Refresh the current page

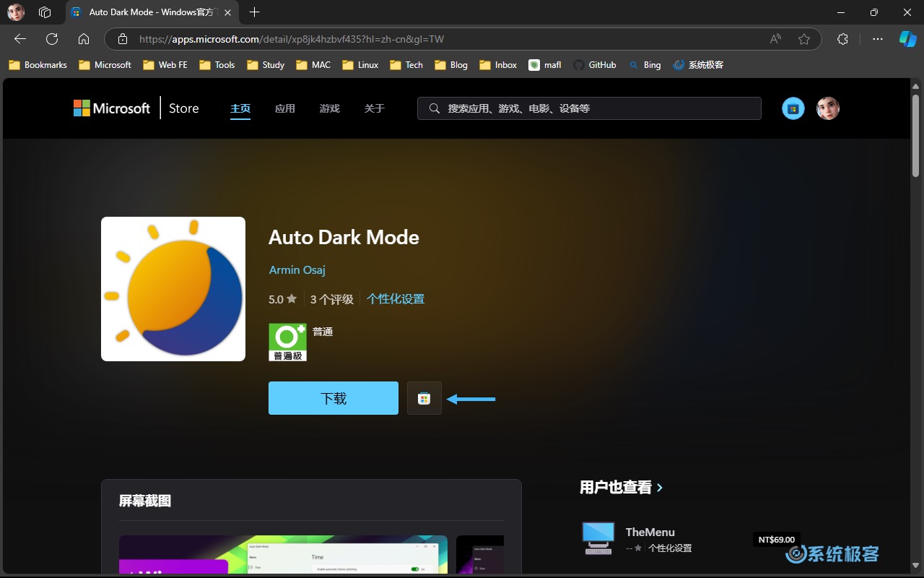[52, 39]
